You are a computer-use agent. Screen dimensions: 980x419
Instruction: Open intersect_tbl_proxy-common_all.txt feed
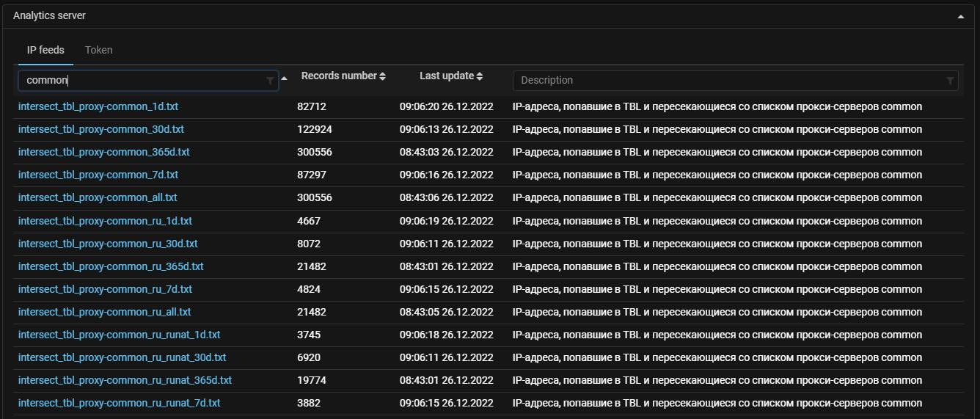coord(98,197)
